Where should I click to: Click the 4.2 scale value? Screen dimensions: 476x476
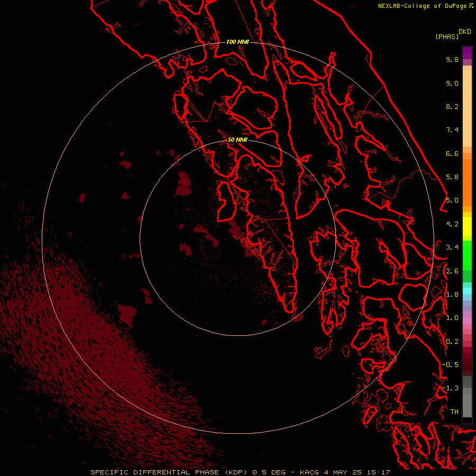point(452,224)
